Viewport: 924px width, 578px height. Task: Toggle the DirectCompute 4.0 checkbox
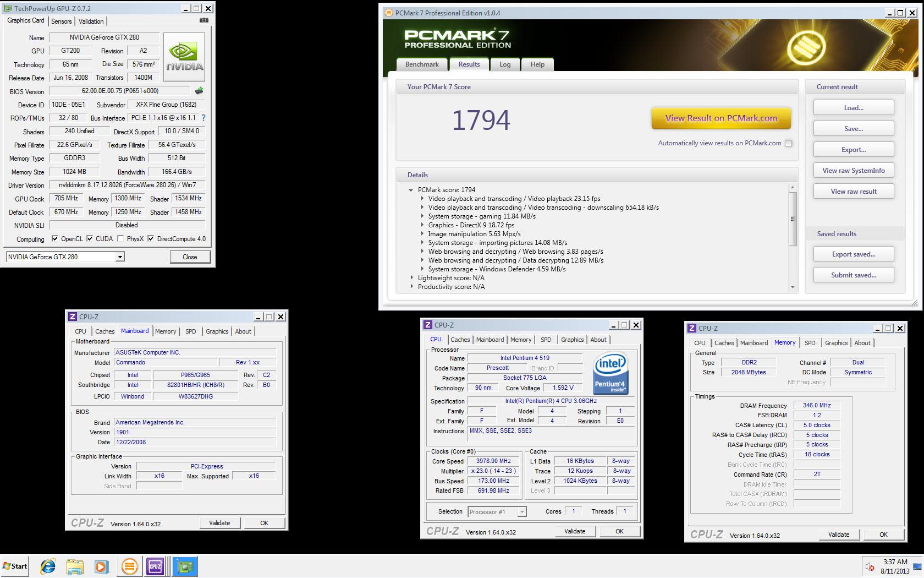[151, 239]
